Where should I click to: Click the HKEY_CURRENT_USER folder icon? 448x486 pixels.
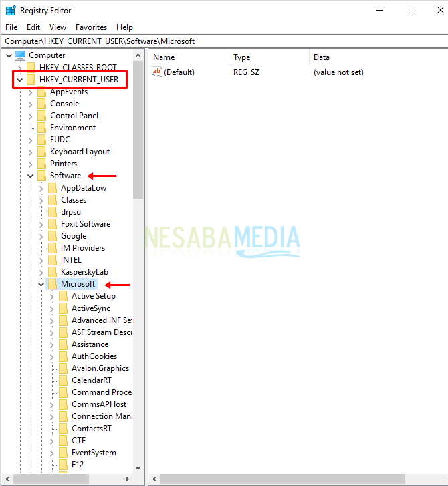[31, 80]
